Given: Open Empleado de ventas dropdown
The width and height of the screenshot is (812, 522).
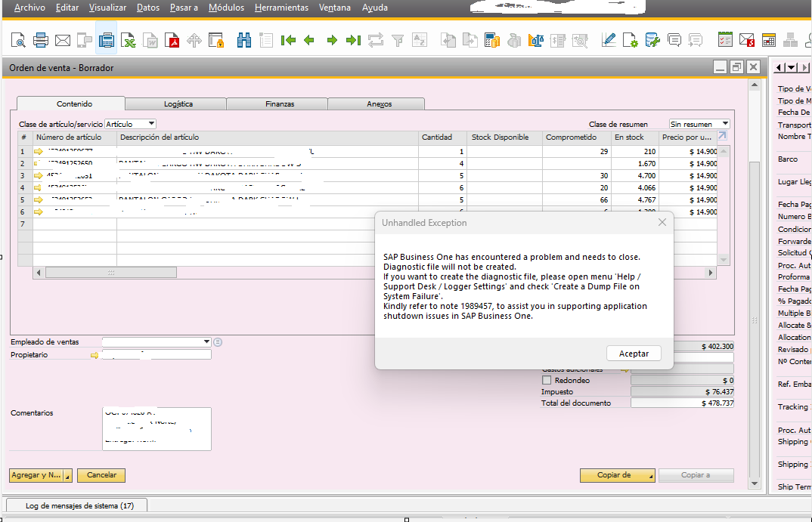Looking at the screenshot, I should click(x=206, y=342).
